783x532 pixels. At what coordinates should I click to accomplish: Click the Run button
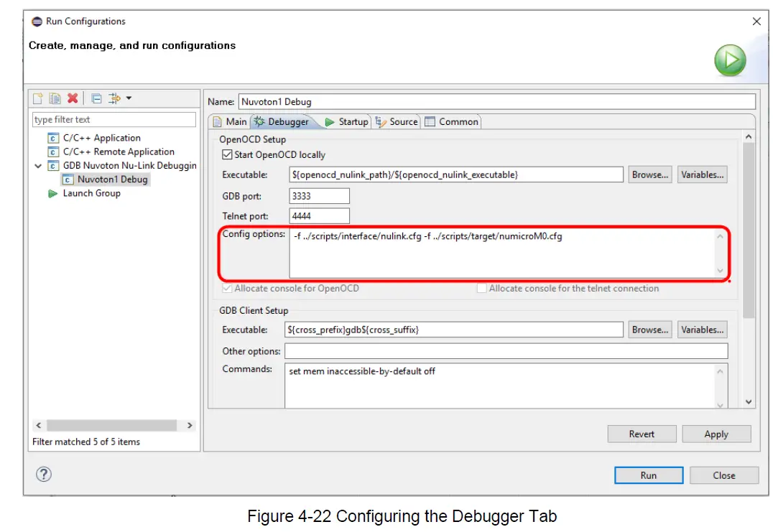[x=649, y=475]
